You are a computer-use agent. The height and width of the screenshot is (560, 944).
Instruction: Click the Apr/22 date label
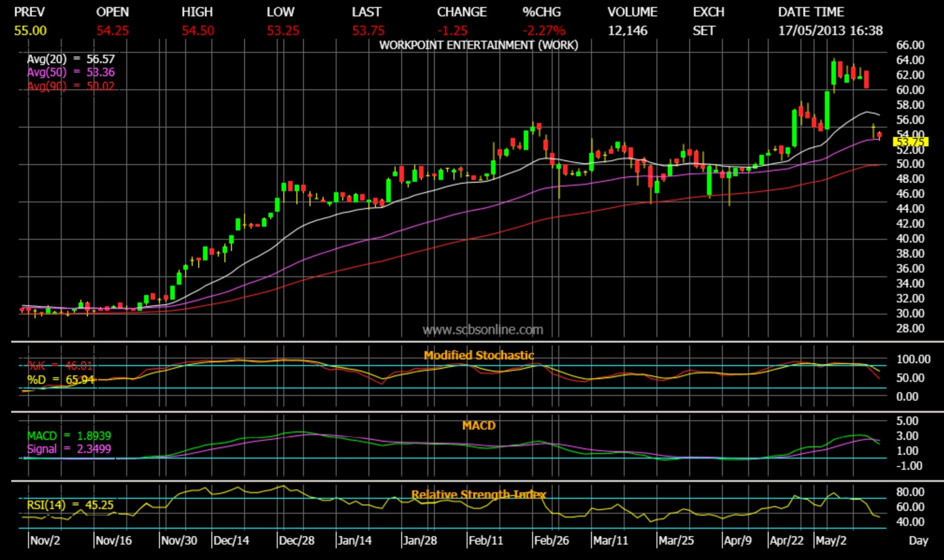click(x=787, y=541)
